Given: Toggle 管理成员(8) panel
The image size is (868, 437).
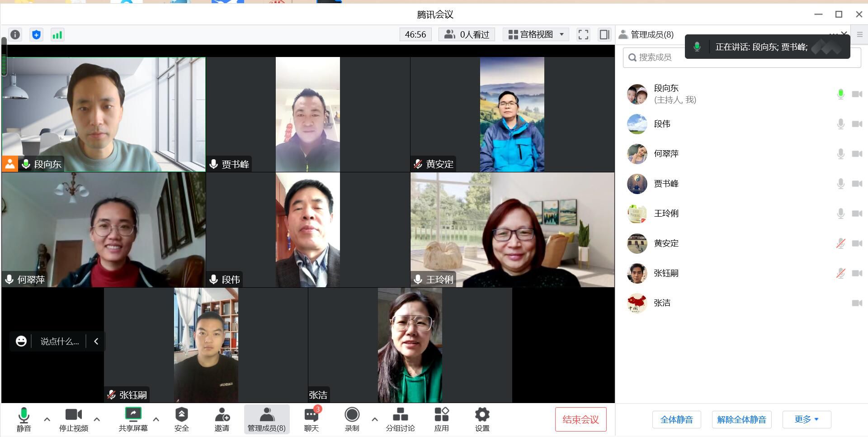Looking at the screenshot, I should click(x=267, y=419).
